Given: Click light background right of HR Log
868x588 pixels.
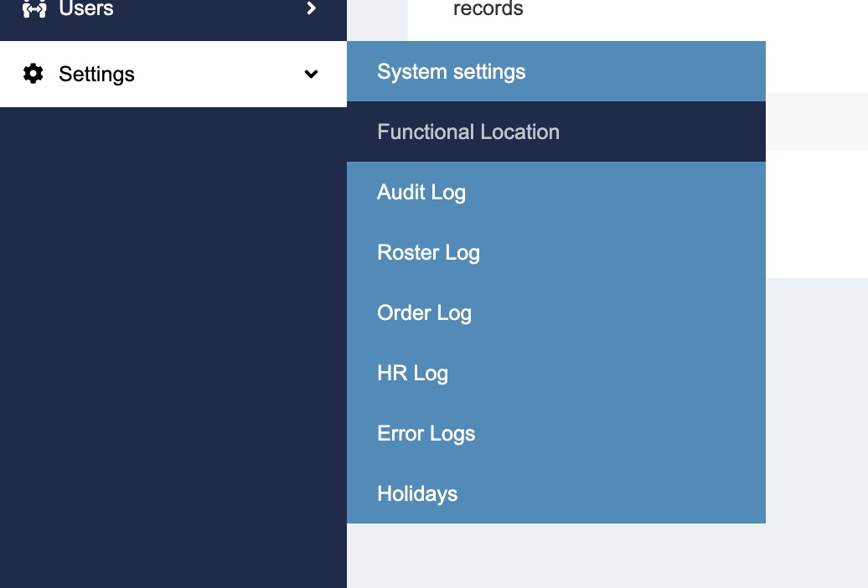Looking at the screenshot, I should pos(817,373).
